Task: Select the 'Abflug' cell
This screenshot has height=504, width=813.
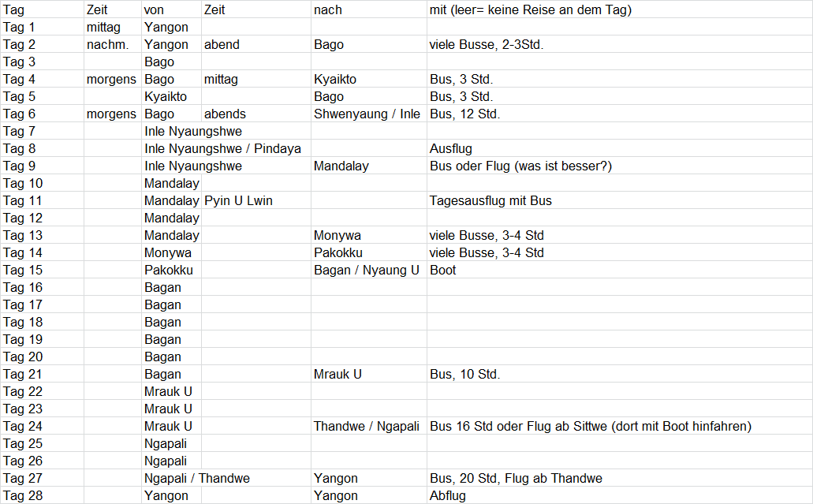Action: tap(448, 496)
